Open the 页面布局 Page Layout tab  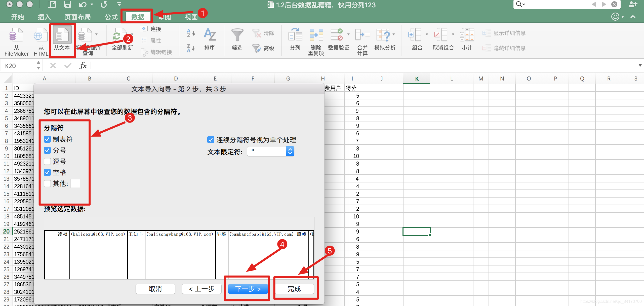pyautogui.click(x=77, y=17)
